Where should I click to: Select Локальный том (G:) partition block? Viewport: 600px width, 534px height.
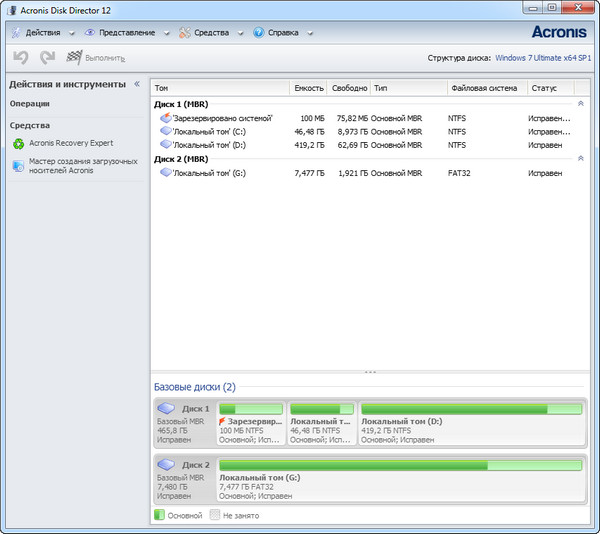pos(400,478)
